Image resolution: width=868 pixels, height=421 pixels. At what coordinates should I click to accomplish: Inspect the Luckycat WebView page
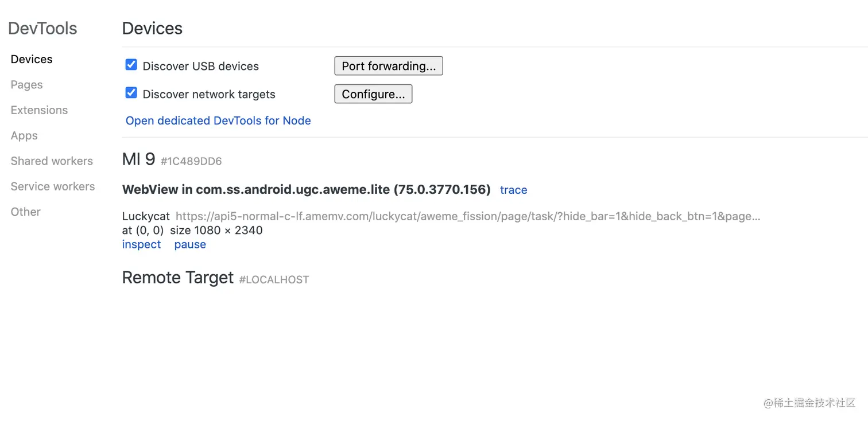pyautogui.click(x=141, y=244)
